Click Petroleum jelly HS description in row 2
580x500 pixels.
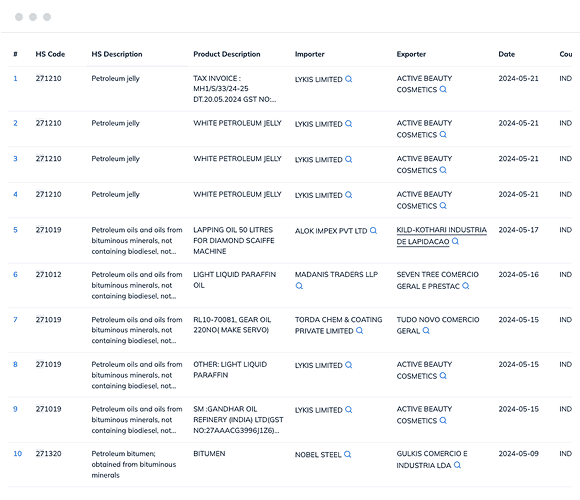115,123
